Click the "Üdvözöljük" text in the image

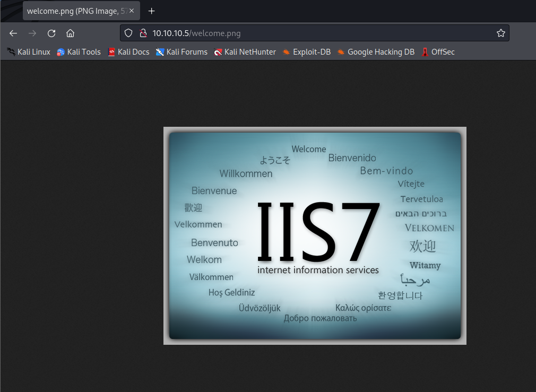(260, 308)
